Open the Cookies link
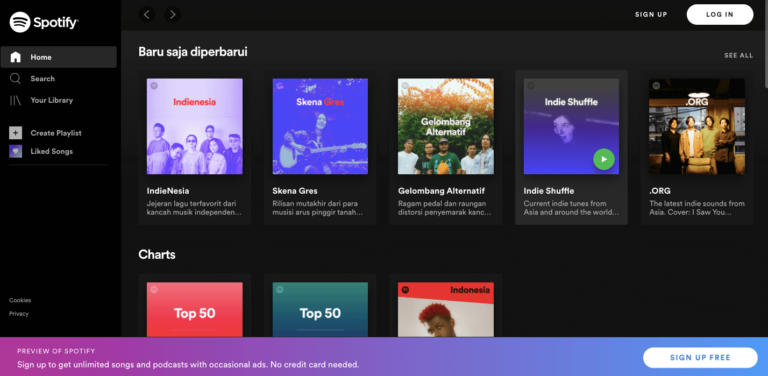768x376 pixels. [x=20, y=300]
